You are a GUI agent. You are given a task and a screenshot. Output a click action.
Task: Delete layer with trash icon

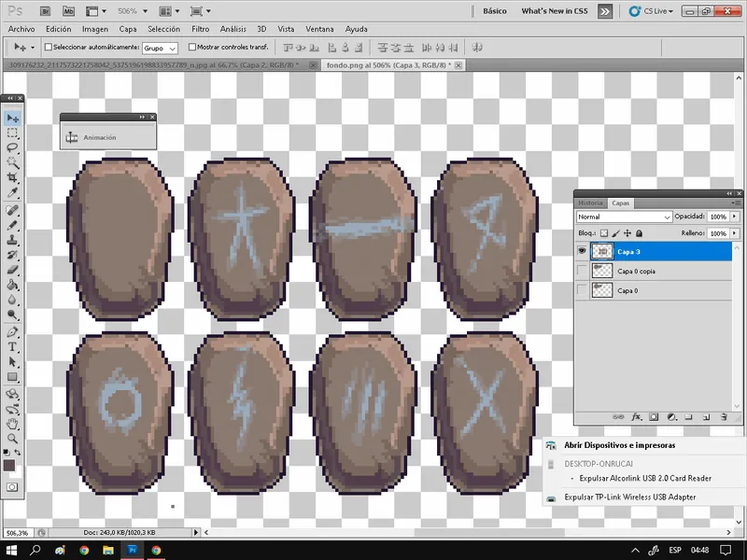724,417
